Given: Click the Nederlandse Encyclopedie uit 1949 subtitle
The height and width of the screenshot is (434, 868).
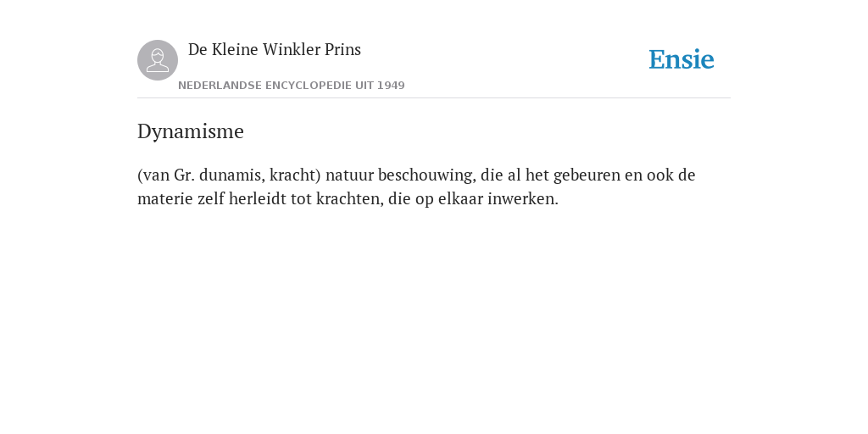Looking at the screenshot, I should click(292, 86).
